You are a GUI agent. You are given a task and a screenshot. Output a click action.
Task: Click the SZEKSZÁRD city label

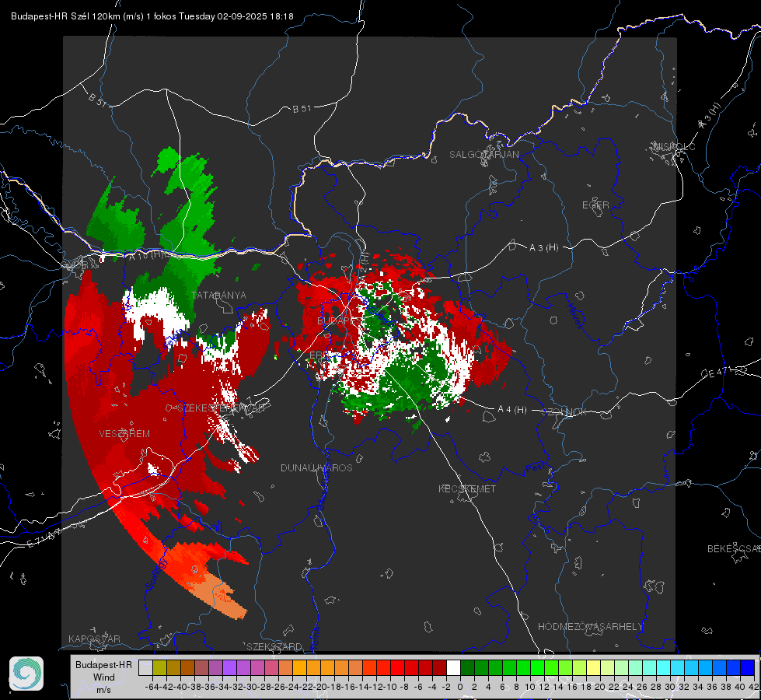point(274,646)
